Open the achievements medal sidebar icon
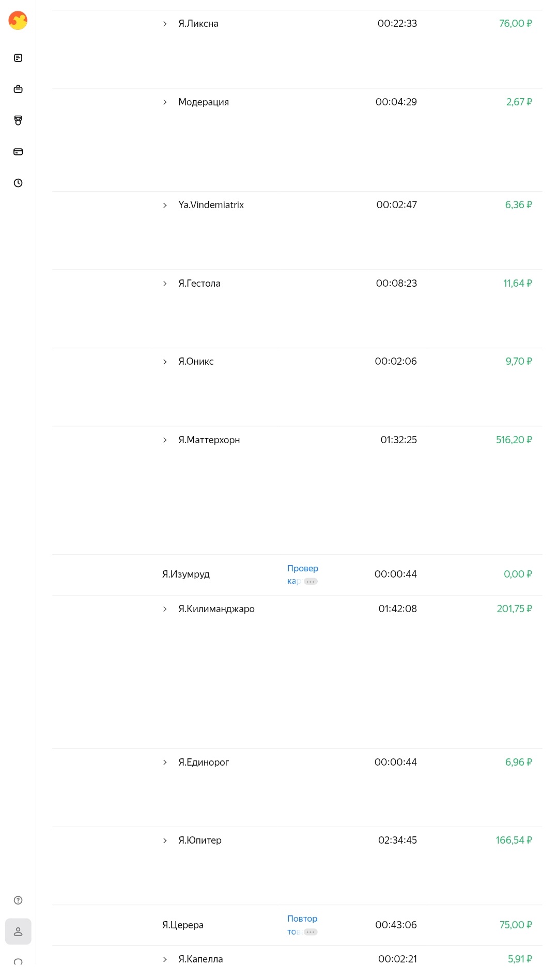Screen dimensions: 558x980 (x=18, y=120)
